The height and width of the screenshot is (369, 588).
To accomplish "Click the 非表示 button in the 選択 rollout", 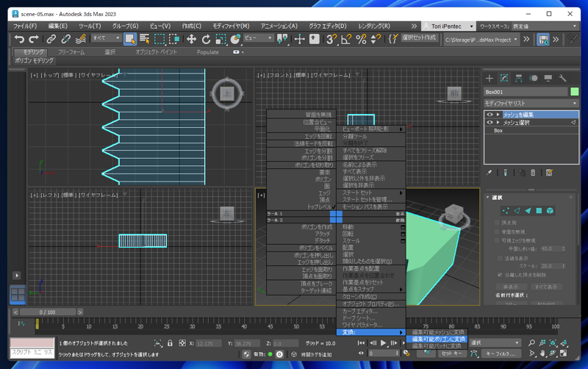I will [511, 287].
